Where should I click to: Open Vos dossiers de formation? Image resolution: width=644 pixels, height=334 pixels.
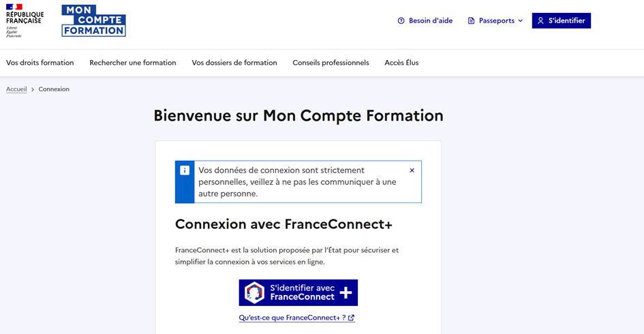click(234, 63)
